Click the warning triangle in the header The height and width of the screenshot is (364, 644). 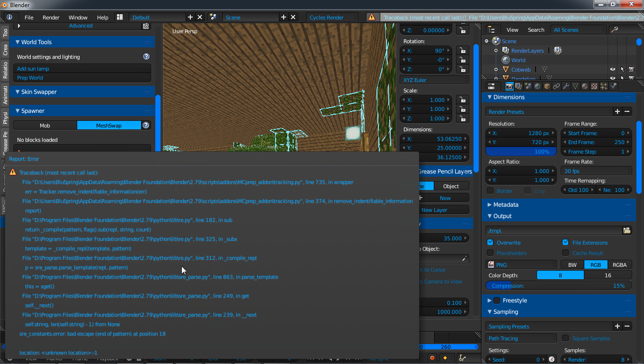point(372,17)
